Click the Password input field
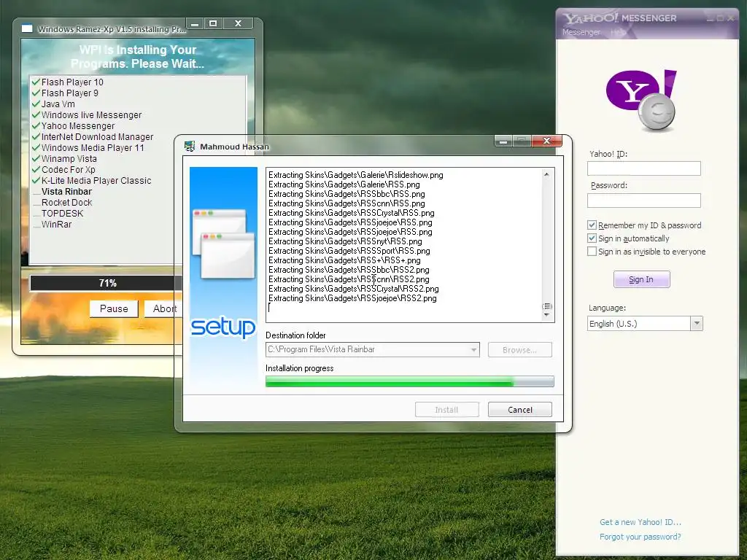This screenshot has height=560, width=747. coord(644,201)
